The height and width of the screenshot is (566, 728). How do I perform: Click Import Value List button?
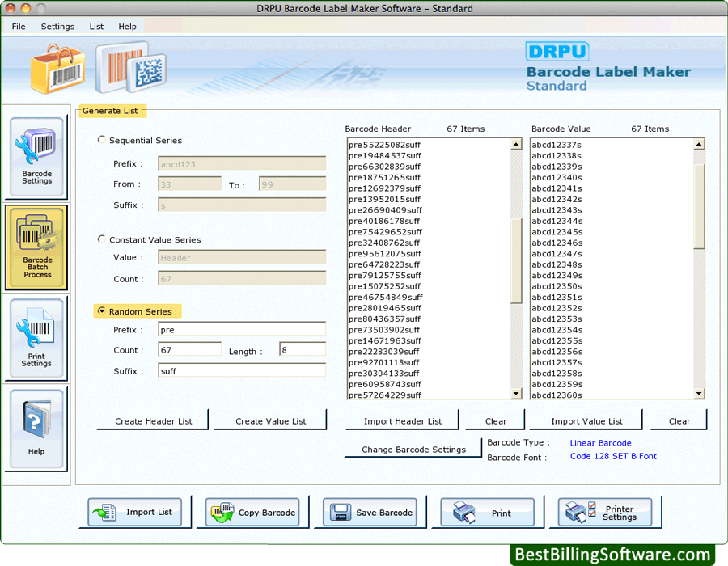(x=586, y=420)
